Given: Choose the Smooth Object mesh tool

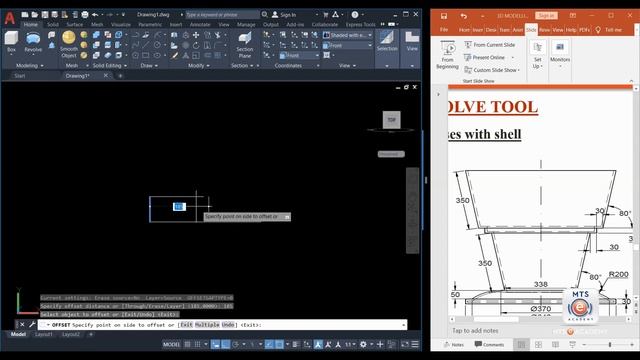Looking at the screenshot, I should tap(69, 44).
